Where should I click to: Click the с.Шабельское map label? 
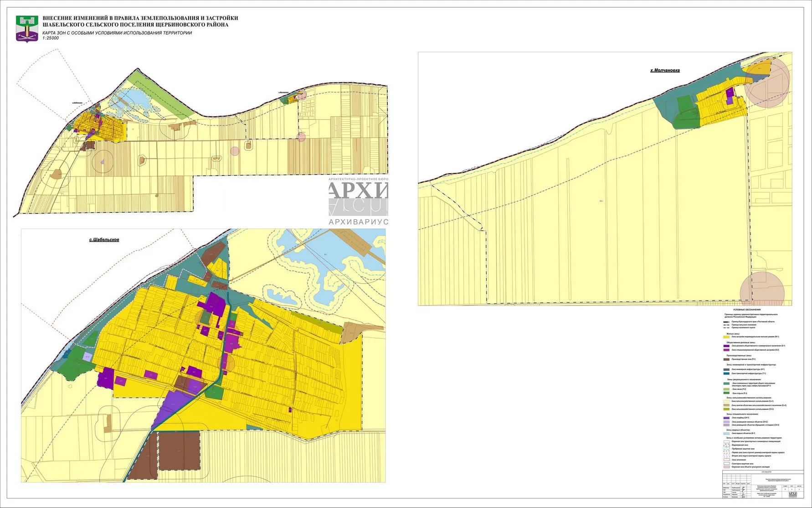pos(104,240)
